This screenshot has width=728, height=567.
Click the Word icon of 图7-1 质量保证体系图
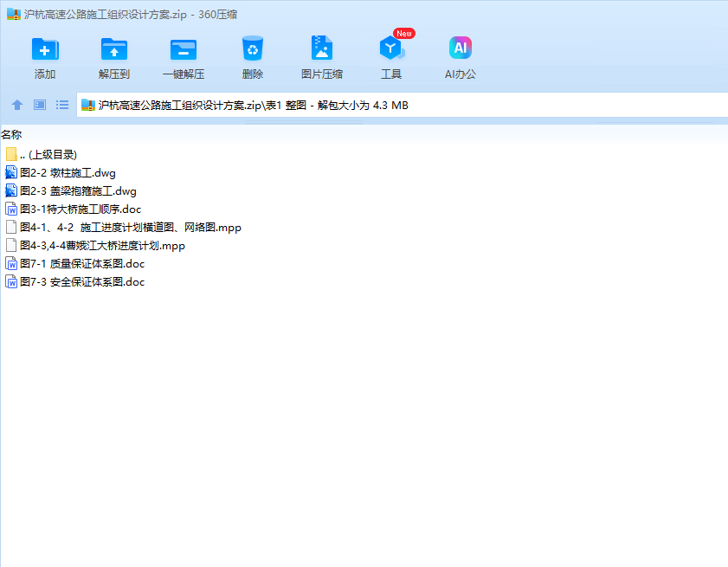pos(11,264)
